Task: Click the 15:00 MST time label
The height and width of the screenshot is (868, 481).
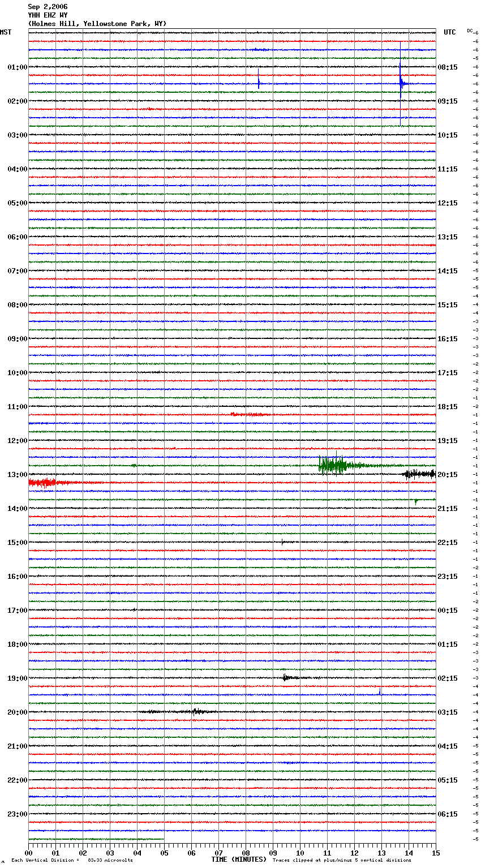Action: pyautogui.click(x=18, y=543)
